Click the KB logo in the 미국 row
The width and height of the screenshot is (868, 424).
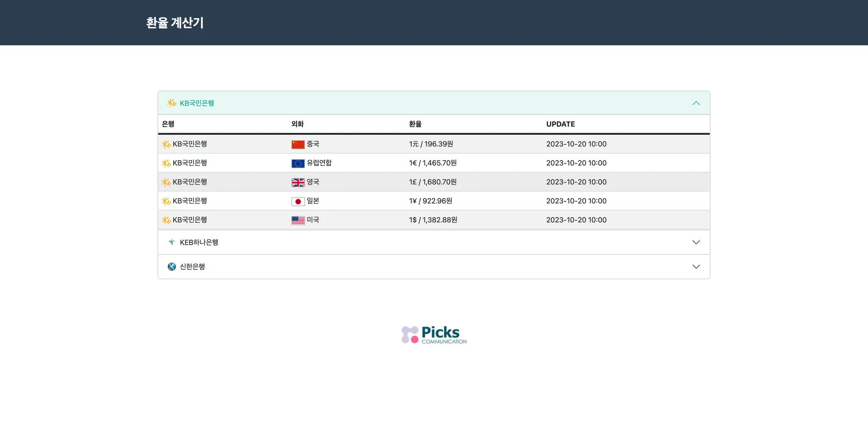(x=166, y=220)
